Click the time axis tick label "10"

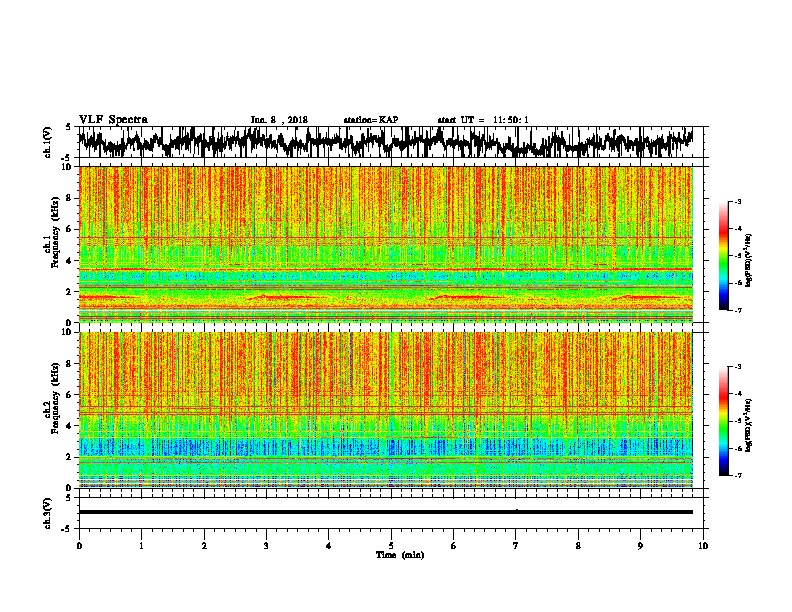pos(703,546)
